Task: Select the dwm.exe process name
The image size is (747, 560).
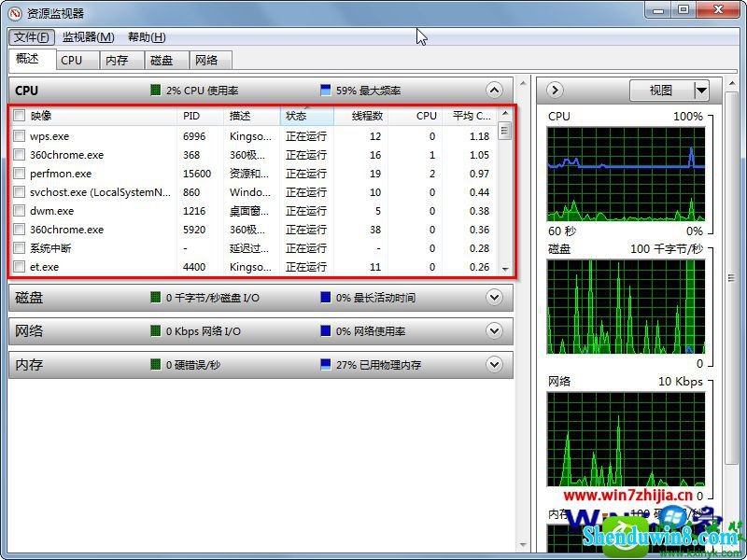Action: pos(52,211)
